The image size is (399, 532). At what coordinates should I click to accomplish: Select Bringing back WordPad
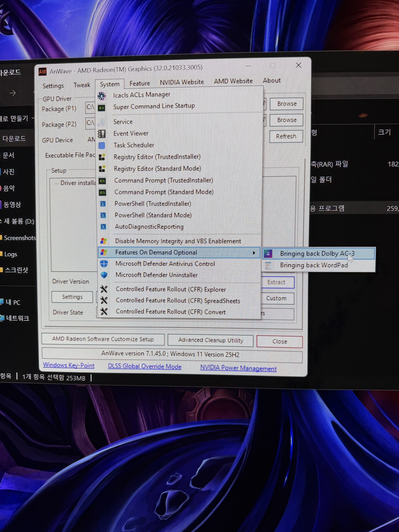[314, 265]
